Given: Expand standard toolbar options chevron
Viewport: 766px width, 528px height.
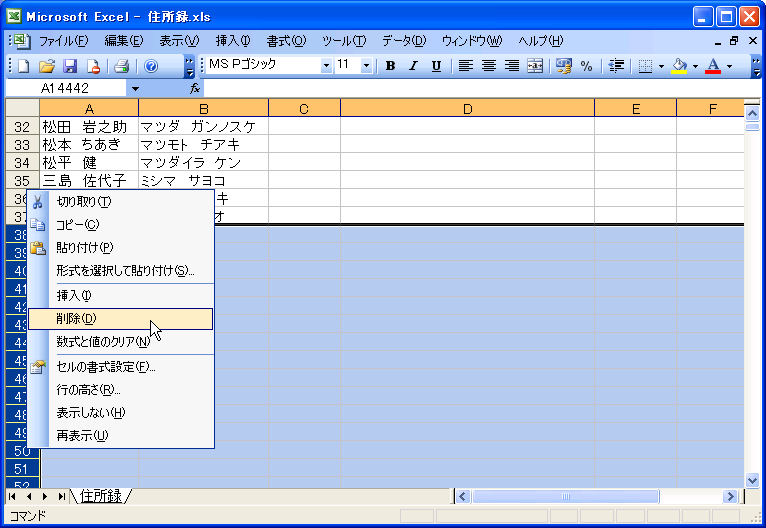Looking at the screenshot, I should pyautogui.click(x=190, y=66).
